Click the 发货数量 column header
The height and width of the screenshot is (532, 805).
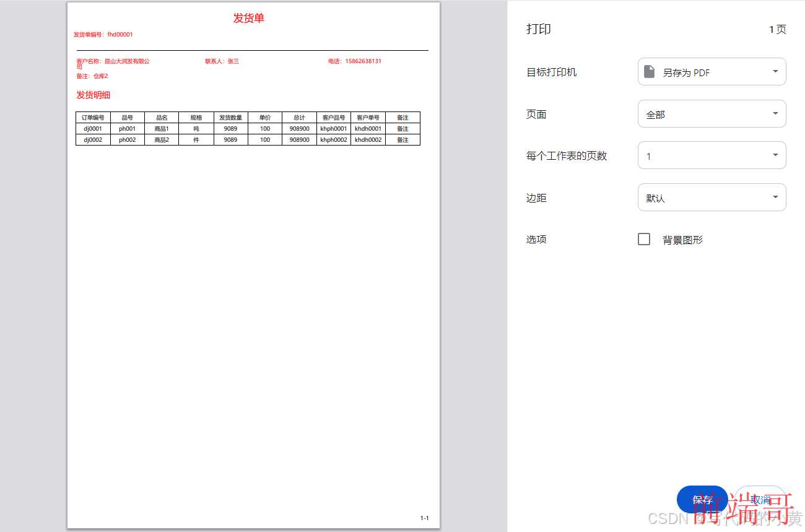coord(230,118)
